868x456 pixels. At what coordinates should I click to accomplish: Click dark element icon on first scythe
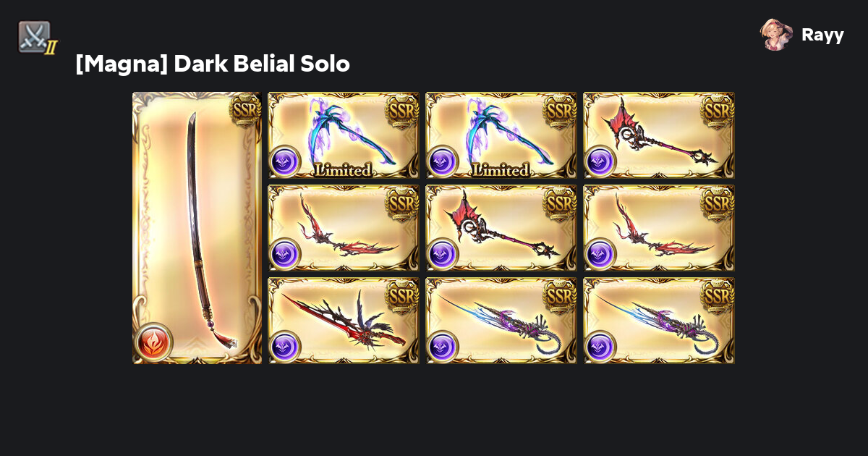(285, 161)
